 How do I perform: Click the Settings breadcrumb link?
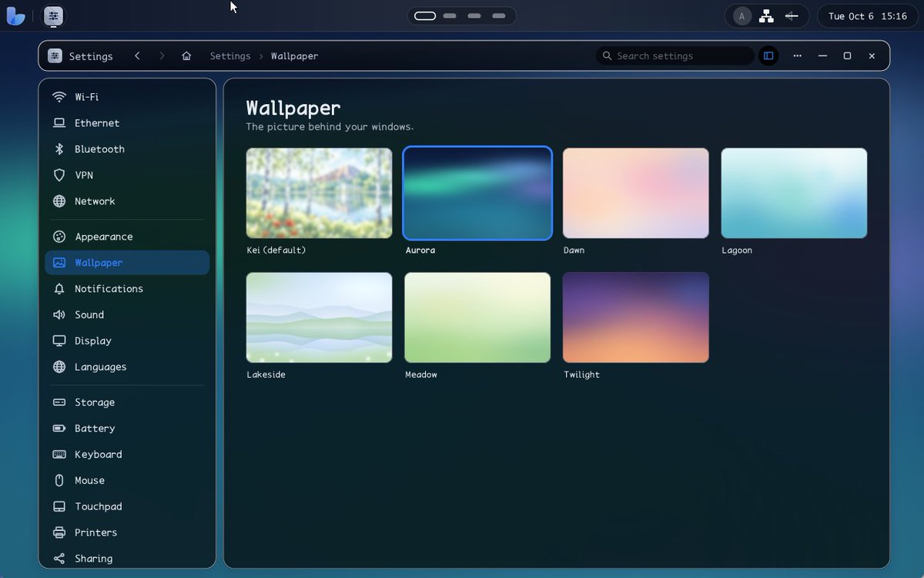(230, 56)
